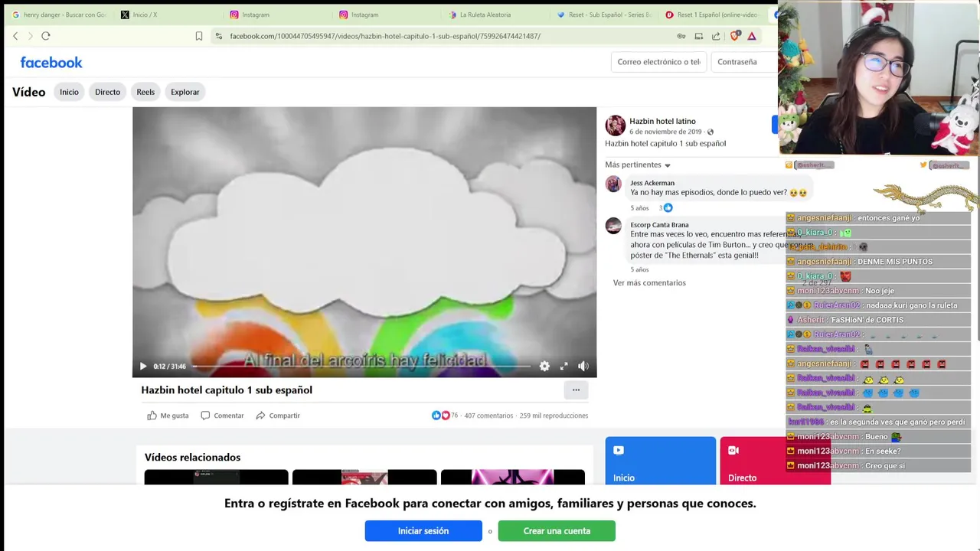
Task: View the like and love reactions count
Action: tap(445, 416)
